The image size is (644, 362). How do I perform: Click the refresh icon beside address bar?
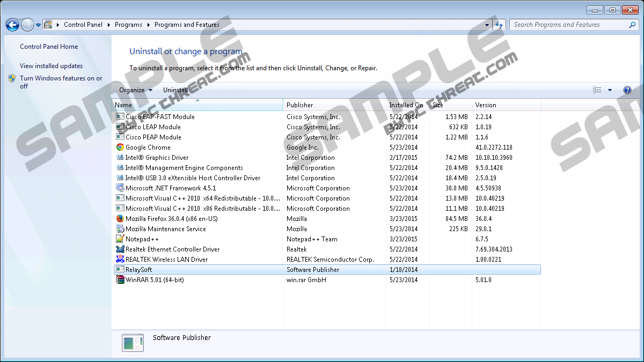(x=500, y=25)
